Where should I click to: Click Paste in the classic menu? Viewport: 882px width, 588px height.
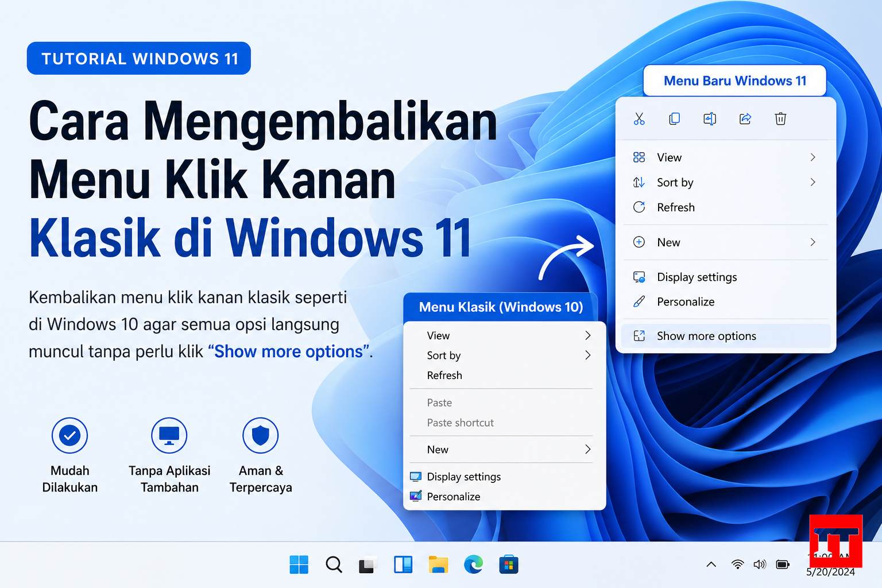505,403
